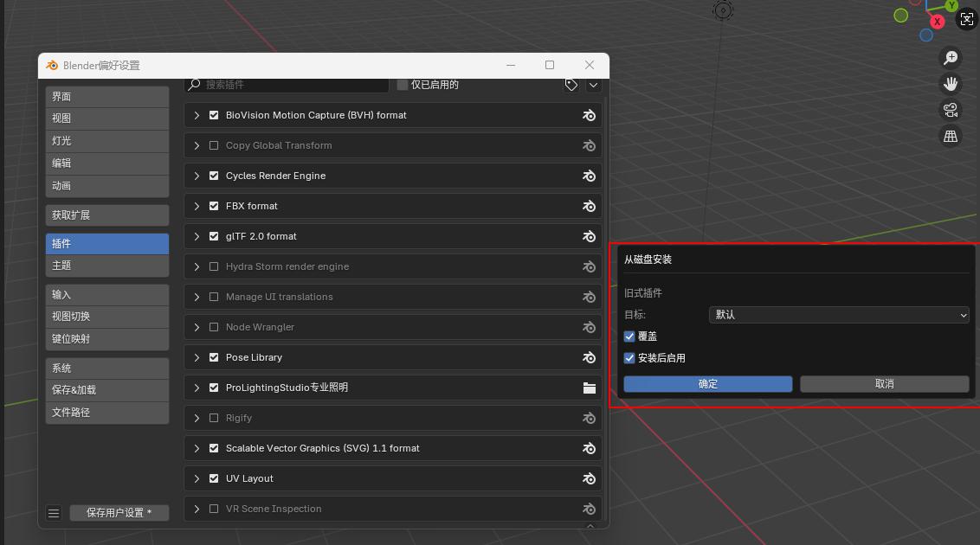This screenshot has height=545, width=980.
Task: Expand the glTF 2.0 format entry
Action: [197, 236]
